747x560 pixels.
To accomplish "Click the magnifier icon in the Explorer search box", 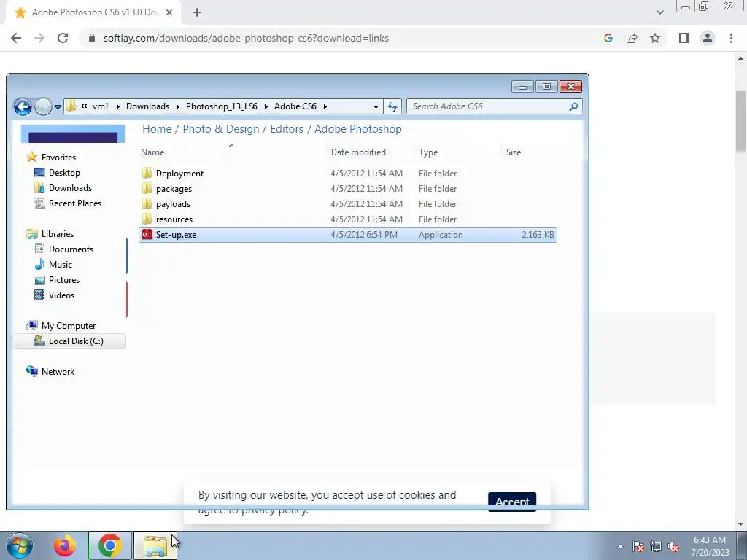I will 573,106.
